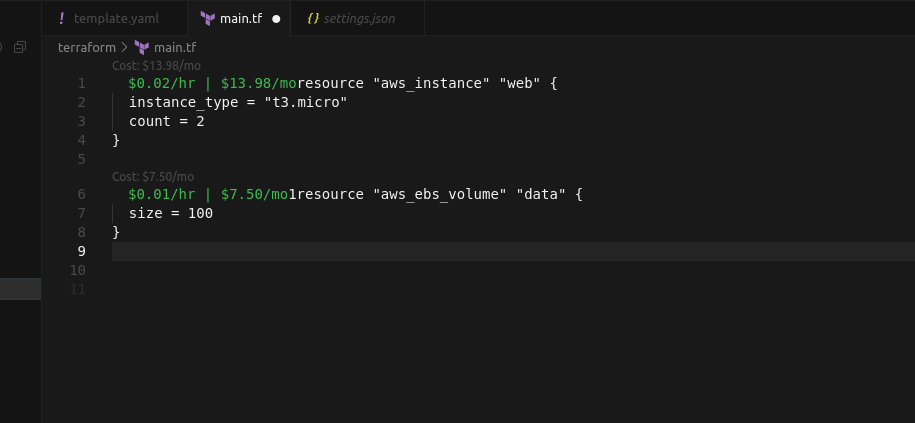
Task: Click the Terraform icon in the breadcrumb
Action: click(142, 47)
